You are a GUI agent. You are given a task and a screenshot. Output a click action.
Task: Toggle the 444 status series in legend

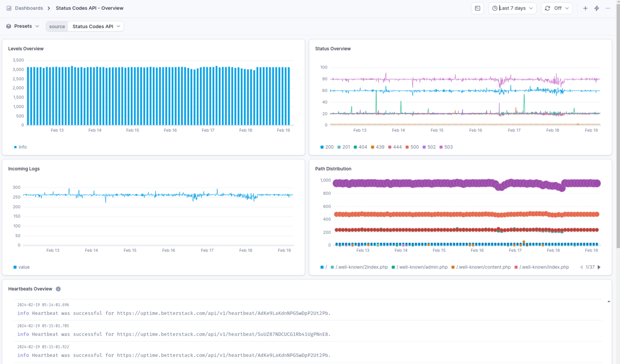point(395,147)
